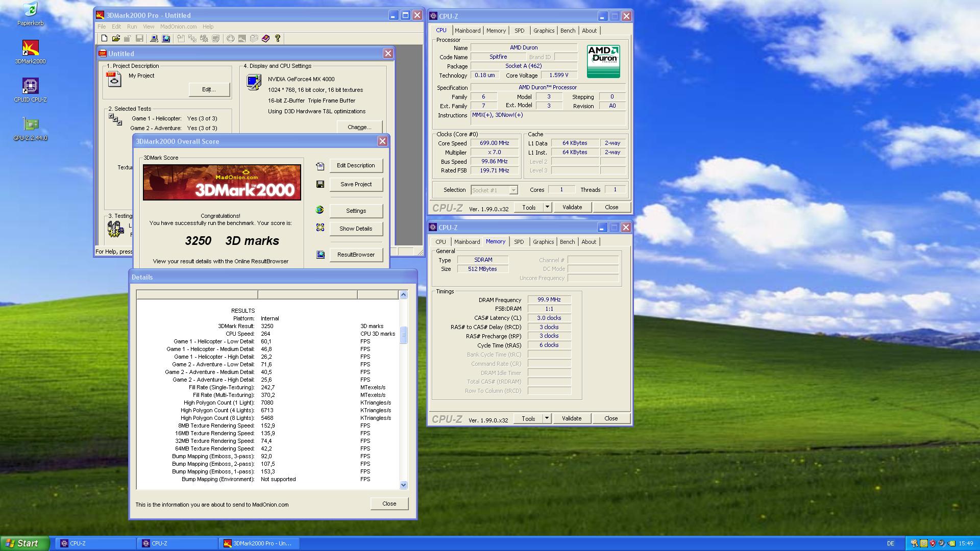Click the New project icon in 3DMark toolbar
The image size is (980, 551).
104,38
